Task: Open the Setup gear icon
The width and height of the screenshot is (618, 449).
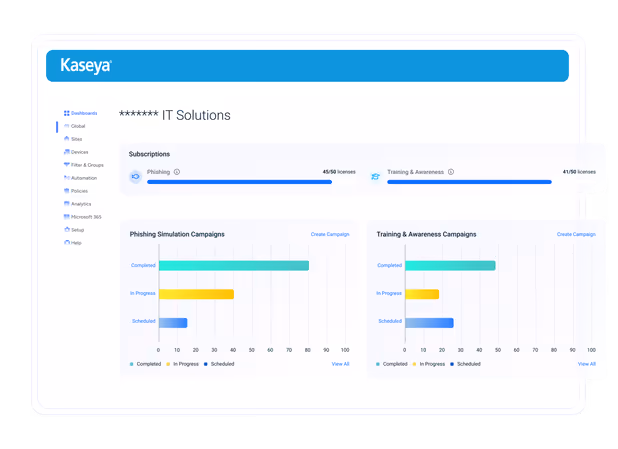Action: (x=67, y=229)
